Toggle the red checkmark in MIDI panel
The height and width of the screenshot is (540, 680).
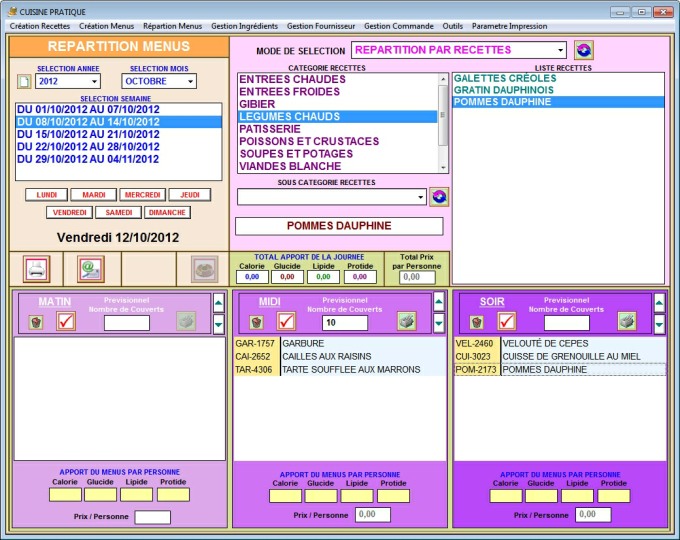click(x=286, y=321)
